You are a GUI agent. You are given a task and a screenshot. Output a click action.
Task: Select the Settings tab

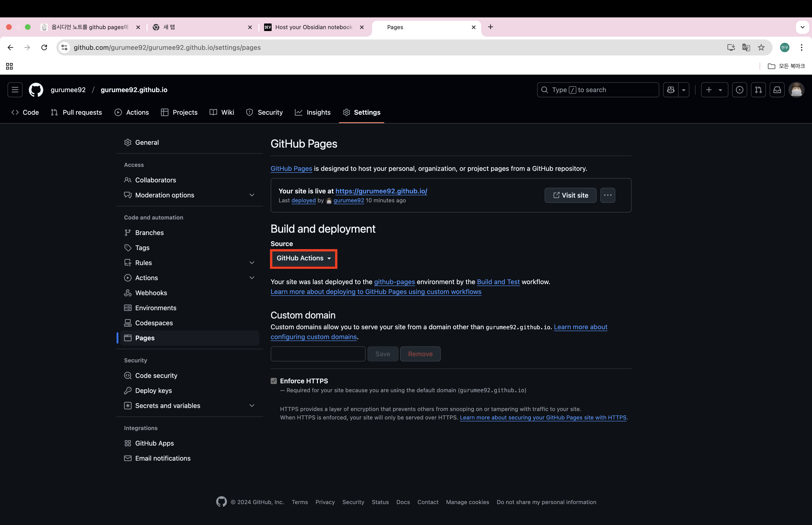tap(362, 112)
